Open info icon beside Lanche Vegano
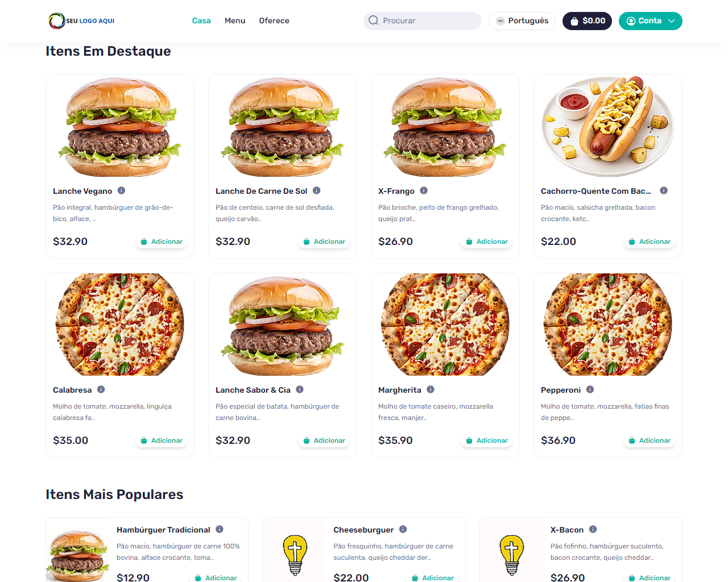Viewport: 728px width, 582px height. tap(121, 190)
